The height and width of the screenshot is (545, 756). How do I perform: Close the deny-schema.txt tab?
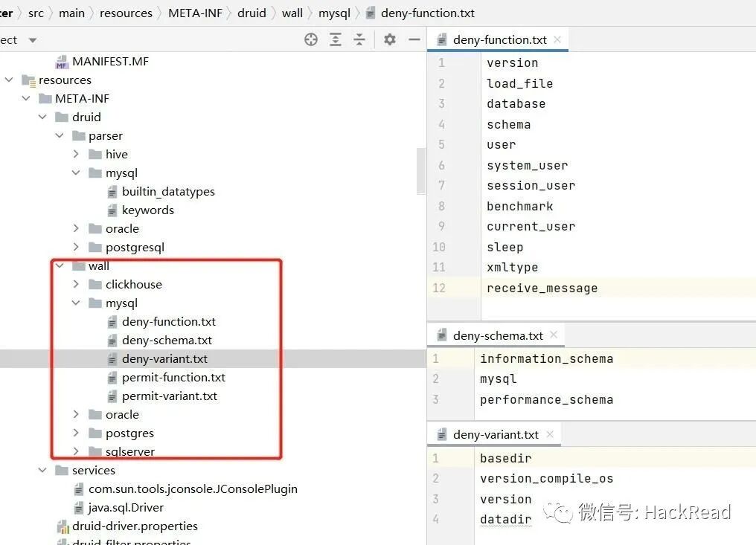point(554,335)
